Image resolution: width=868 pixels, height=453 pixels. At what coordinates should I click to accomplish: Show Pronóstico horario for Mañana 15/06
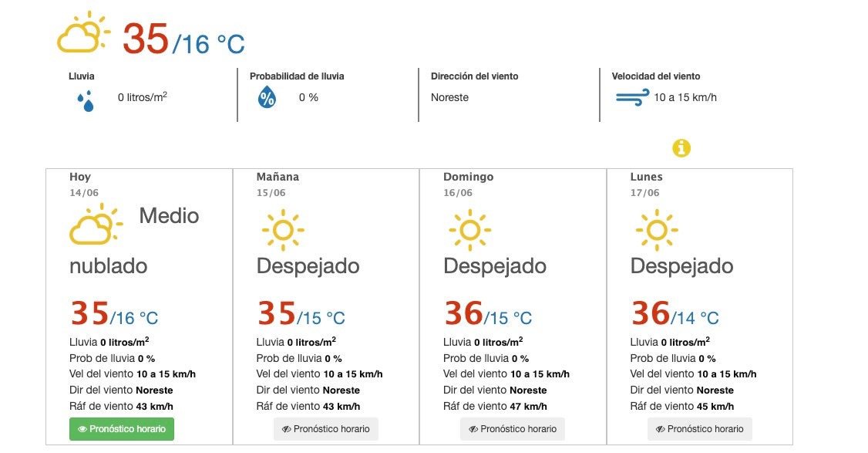point(326,429)
